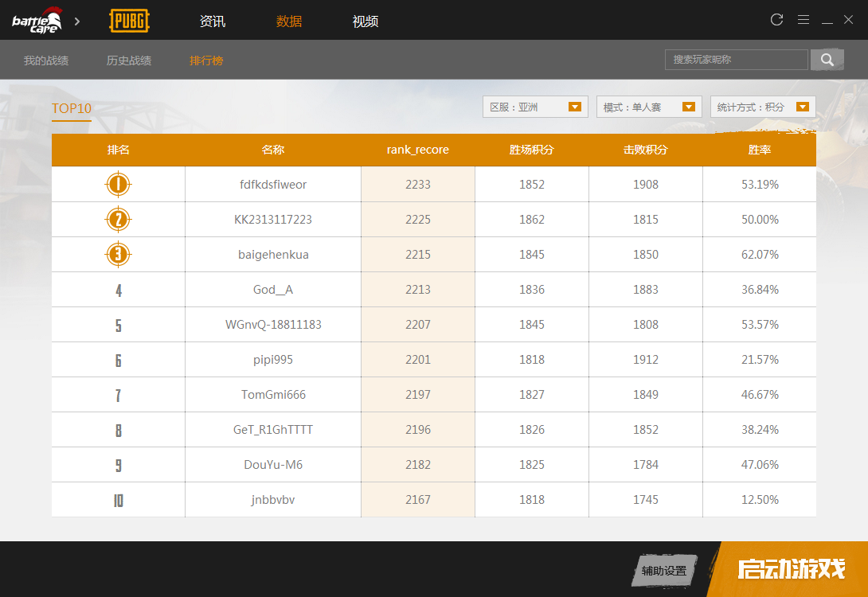Viewport: 868px width, 597px height.
Task: Click the rank score value 2225
Action: (x=418, y=219)
